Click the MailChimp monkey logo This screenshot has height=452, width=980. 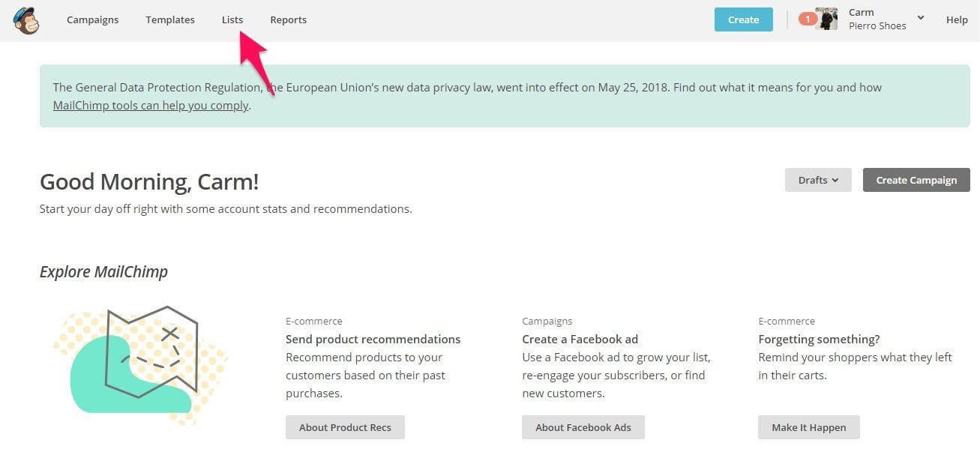pos(26,20)
